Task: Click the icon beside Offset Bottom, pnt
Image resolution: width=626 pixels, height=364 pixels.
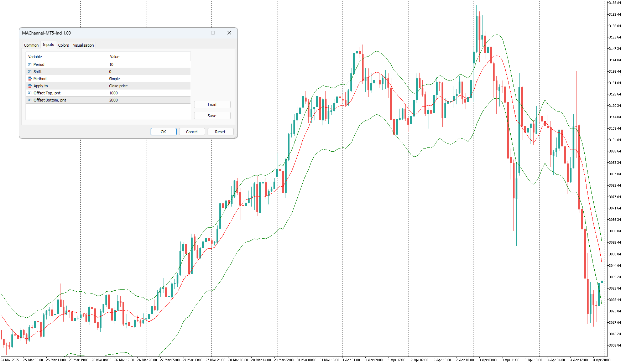Action: click(x=30, y=100)
